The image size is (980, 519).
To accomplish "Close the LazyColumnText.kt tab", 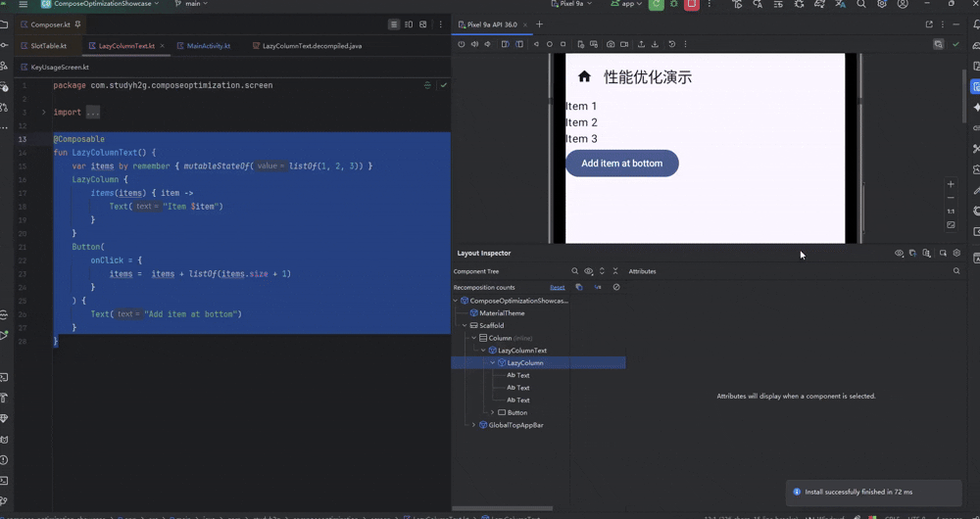I will point(162,46).
